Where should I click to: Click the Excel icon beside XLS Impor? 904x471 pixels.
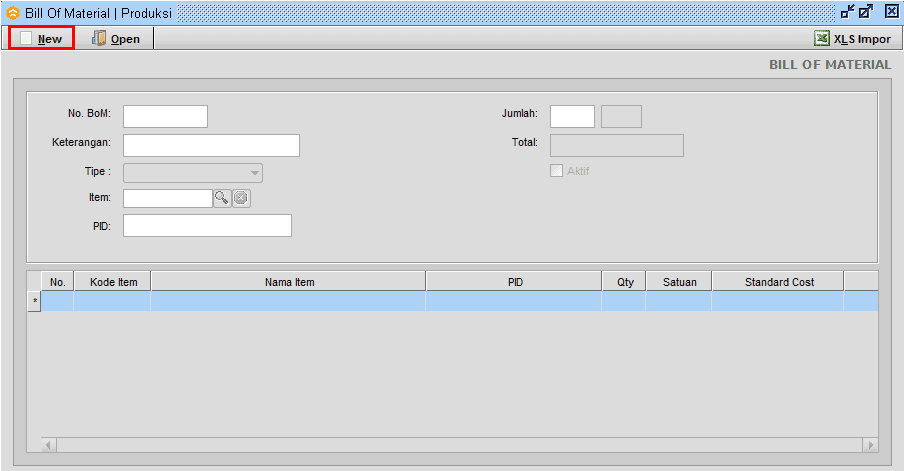(x=822, y=39)
